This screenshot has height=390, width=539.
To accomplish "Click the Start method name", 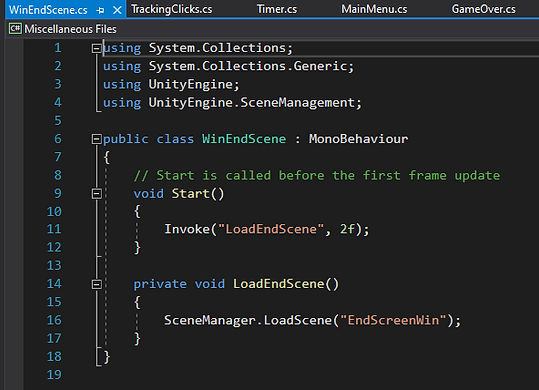I will click(x=190, y=193).
